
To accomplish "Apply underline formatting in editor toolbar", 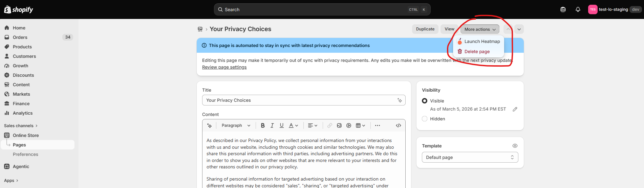I will 282,125.
